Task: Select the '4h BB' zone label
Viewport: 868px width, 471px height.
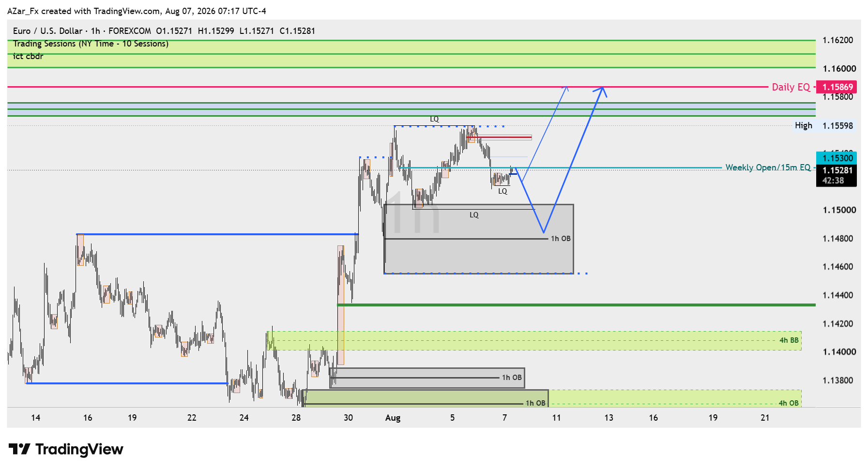Action: (x=789, y=340)
